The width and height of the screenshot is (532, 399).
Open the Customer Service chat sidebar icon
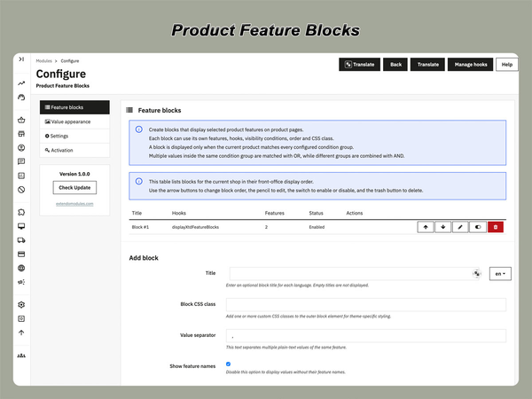pyautogui.click(x=21, y=161)
